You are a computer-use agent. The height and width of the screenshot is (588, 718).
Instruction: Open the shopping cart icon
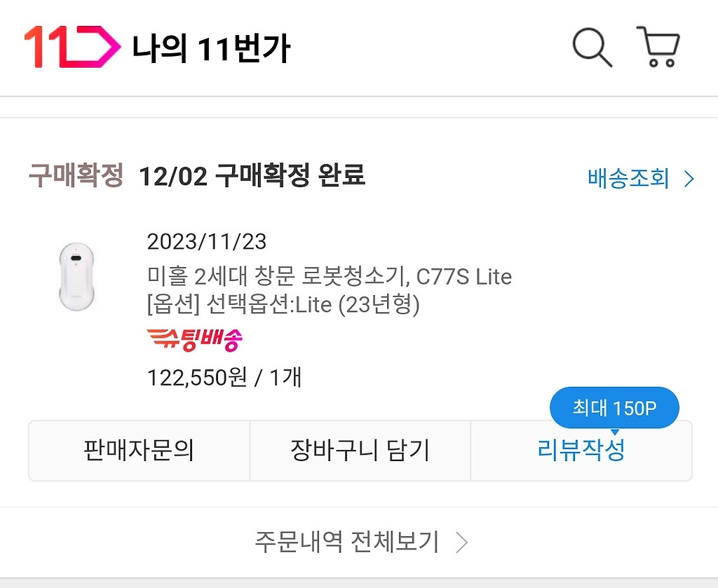pyautogui.click(x=658, y=47)
